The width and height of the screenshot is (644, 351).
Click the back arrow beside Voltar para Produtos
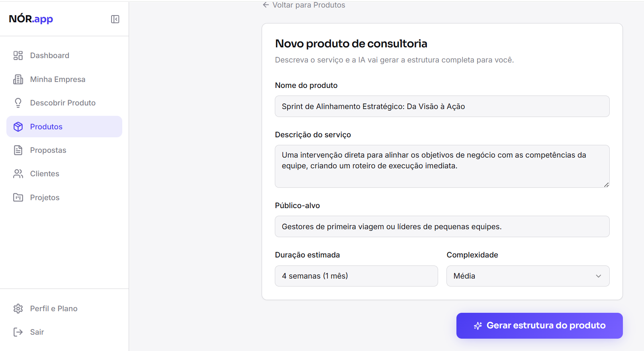(266, 5)
